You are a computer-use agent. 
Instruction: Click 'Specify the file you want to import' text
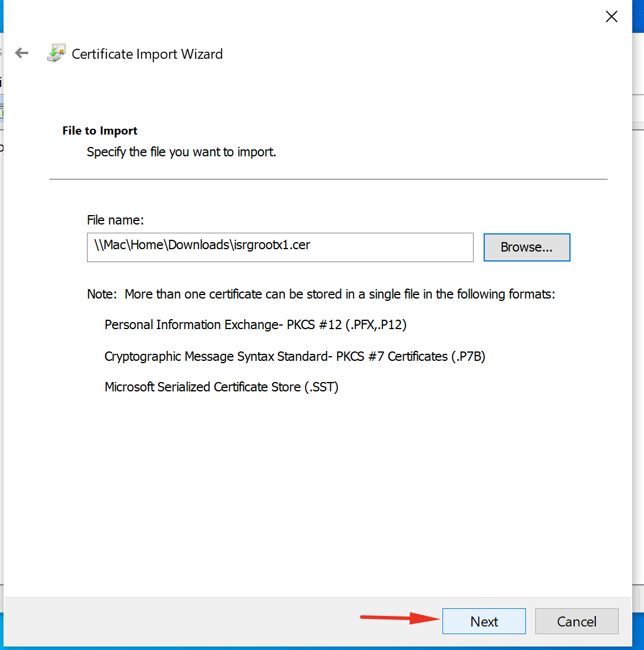click(181, 152)
